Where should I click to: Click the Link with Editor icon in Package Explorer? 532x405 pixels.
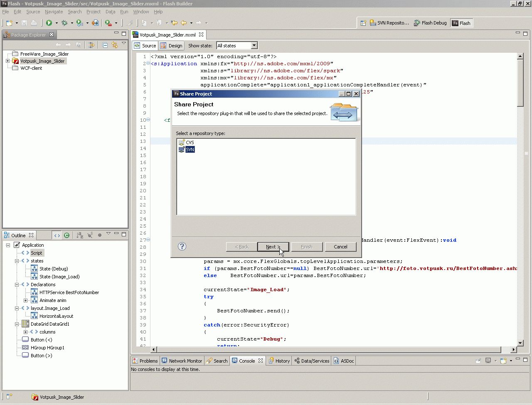pyautogui.click(x=115, y=45)
